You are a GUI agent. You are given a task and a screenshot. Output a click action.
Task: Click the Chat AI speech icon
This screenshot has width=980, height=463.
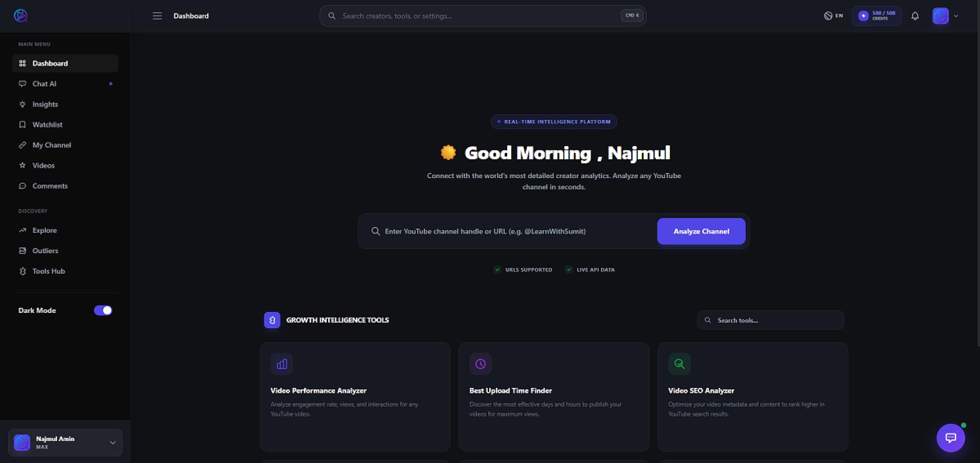[22, 84]
